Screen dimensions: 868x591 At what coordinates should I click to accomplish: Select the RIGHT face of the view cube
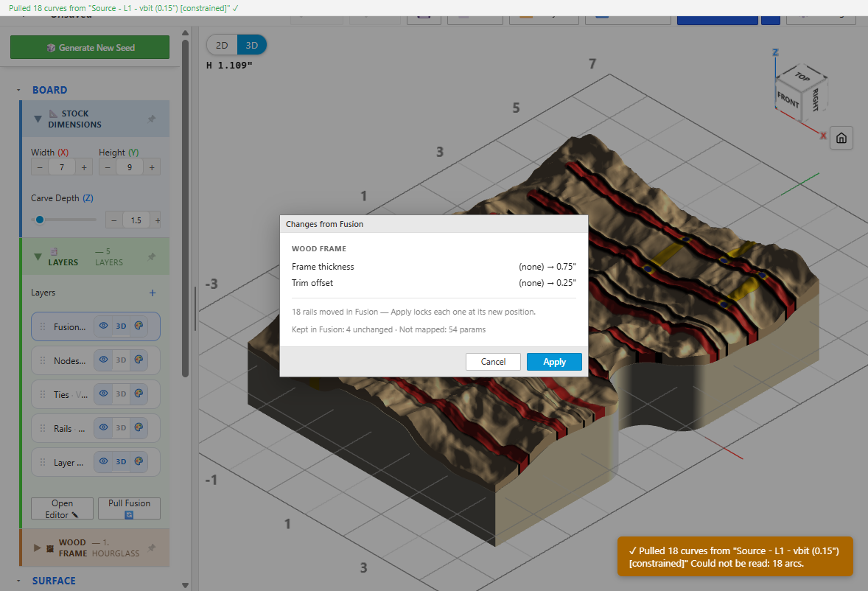pyautogui.click(x=815, y=99)
